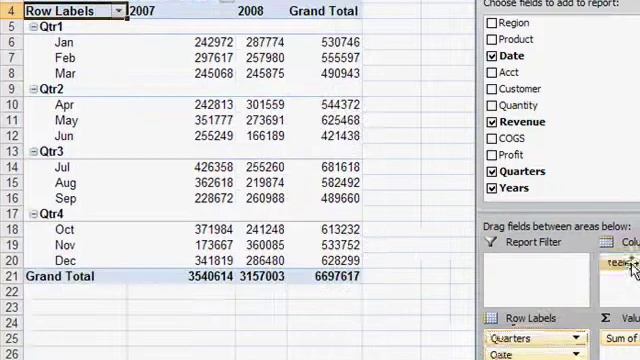640x360 pixels.
Task: Select cell with value 360085
Action: coord(265,245)
